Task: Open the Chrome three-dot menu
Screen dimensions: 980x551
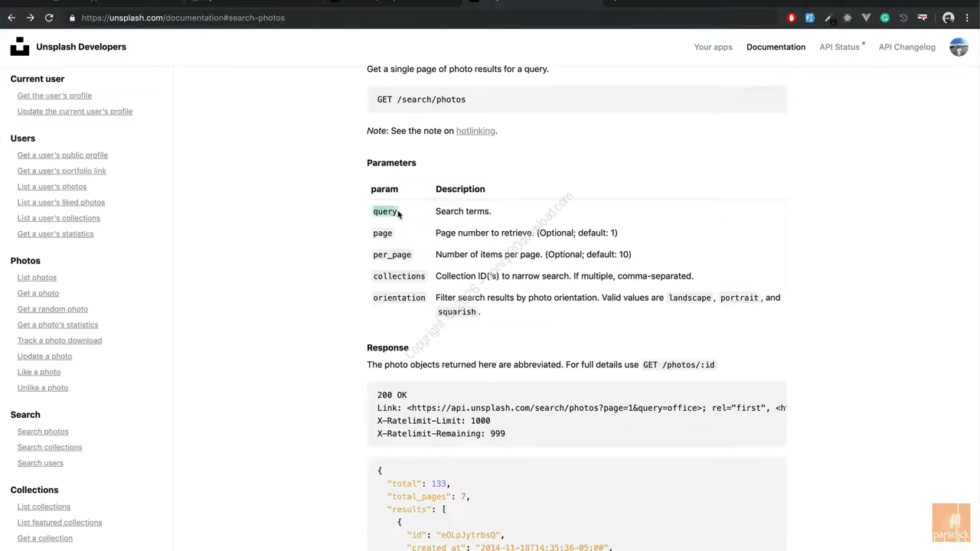Action: [x=967, y=18]
